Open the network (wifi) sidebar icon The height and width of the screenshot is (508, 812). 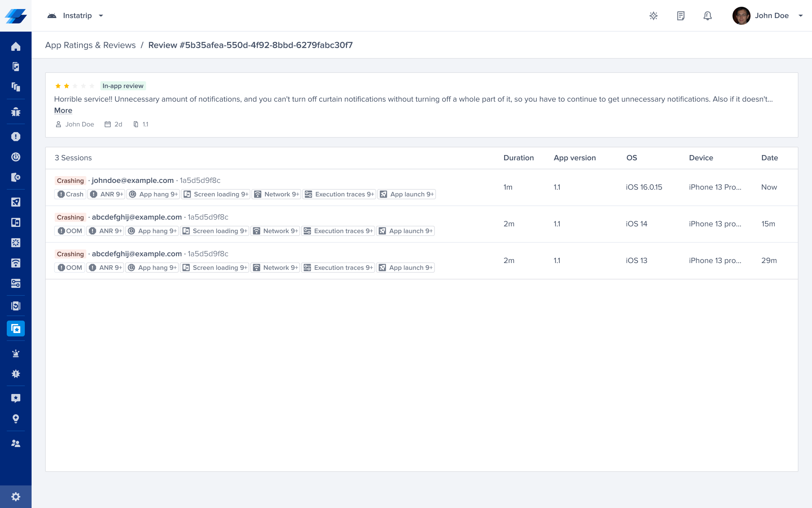(16, 263)
